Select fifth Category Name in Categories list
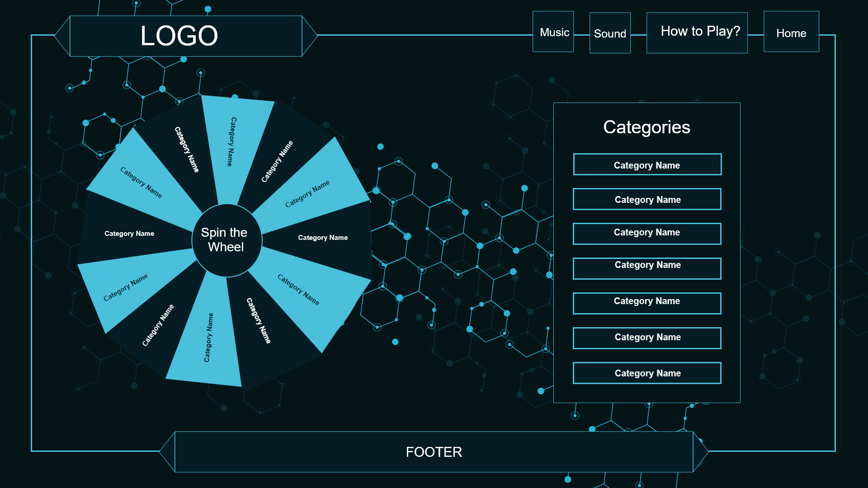Screen dimensions: 868x488 point(647,303)
